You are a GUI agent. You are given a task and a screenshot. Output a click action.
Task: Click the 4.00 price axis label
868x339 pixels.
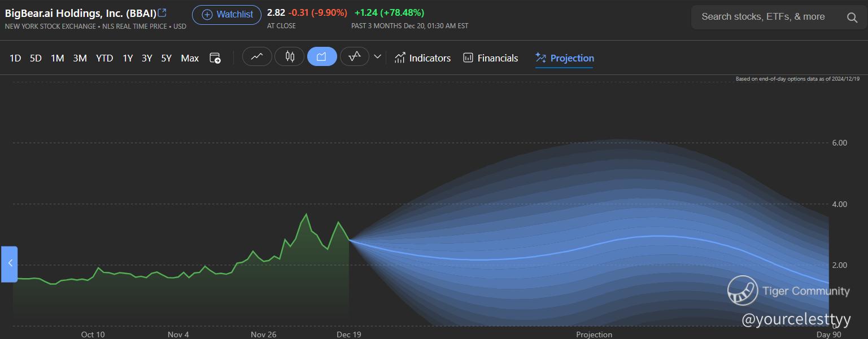[x=840, y=204]
